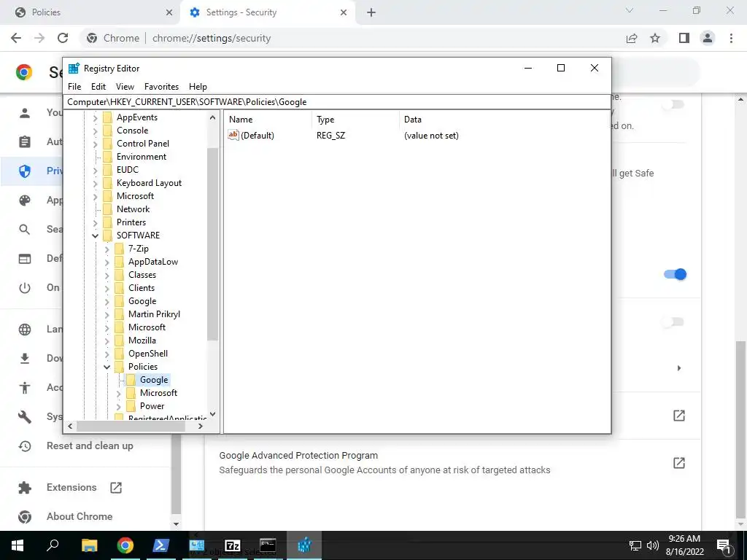This screenshot has width=747, height=560.
Task: Click the Languages globe icon in sidebar
Action: pos(25,330)
